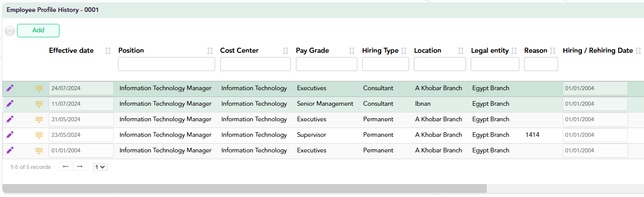Select Executives in the 24/07/2024 row
Viewport: 644px width, 197px height.
click(x=311, y=88)
